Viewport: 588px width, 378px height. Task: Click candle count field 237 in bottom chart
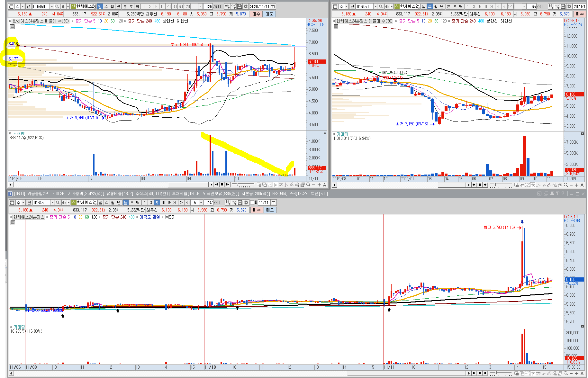pyautogui.click(x=209, y=203)
